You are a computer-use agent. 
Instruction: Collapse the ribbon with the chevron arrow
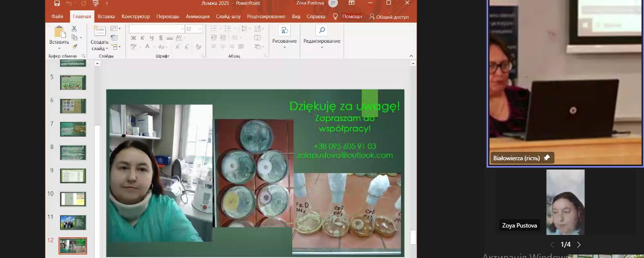pos(412,56)
